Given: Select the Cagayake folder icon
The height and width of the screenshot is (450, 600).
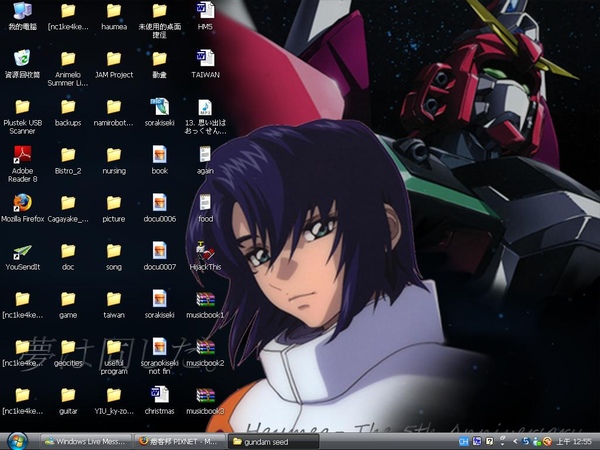Looking at the screenshot, I should 68,208.
